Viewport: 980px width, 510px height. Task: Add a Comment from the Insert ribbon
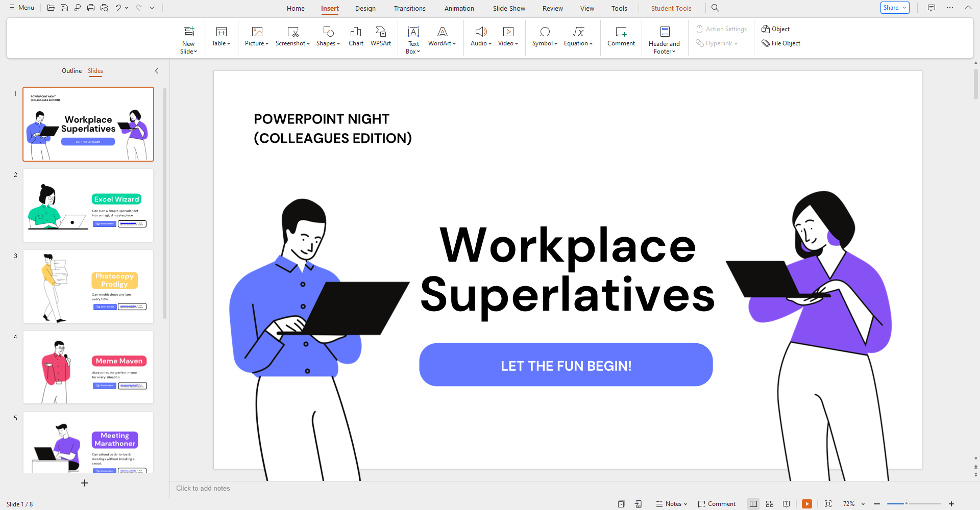(x=621, y=37)
